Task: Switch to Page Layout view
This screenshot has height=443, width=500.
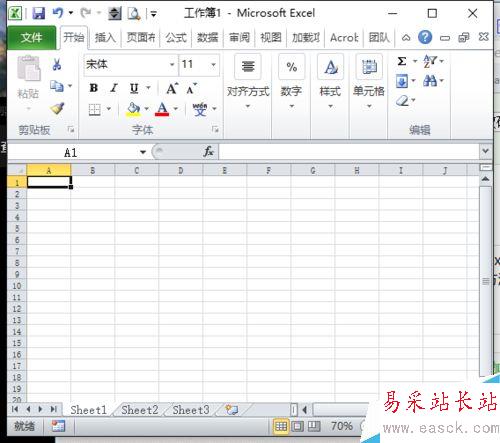Action: 297,426
